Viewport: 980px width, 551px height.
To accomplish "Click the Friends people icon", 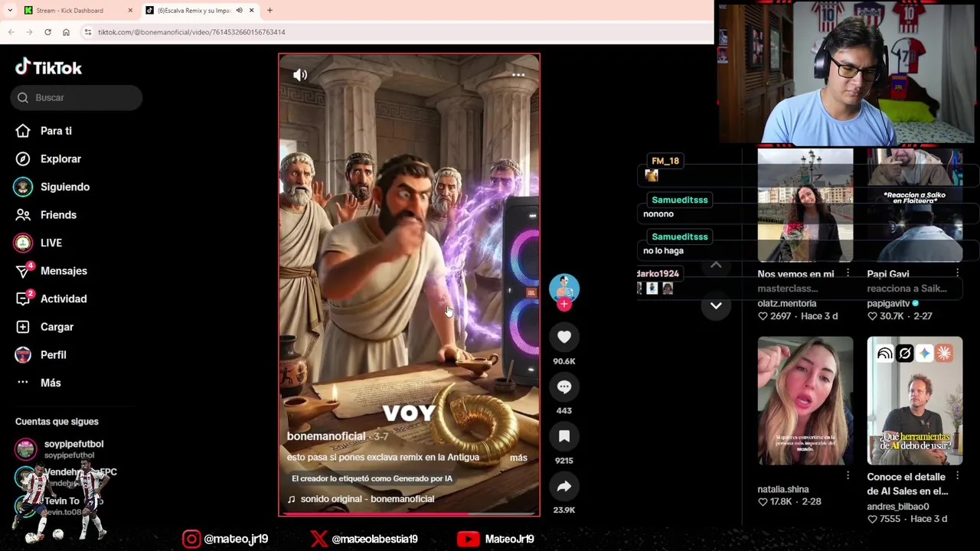I will pos(23,215).
